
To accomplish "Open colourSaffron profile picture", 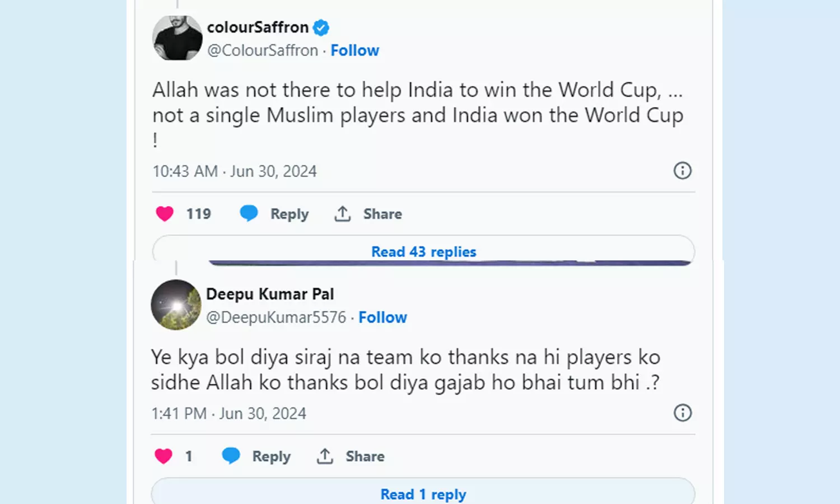I will [x=177, y=38].
